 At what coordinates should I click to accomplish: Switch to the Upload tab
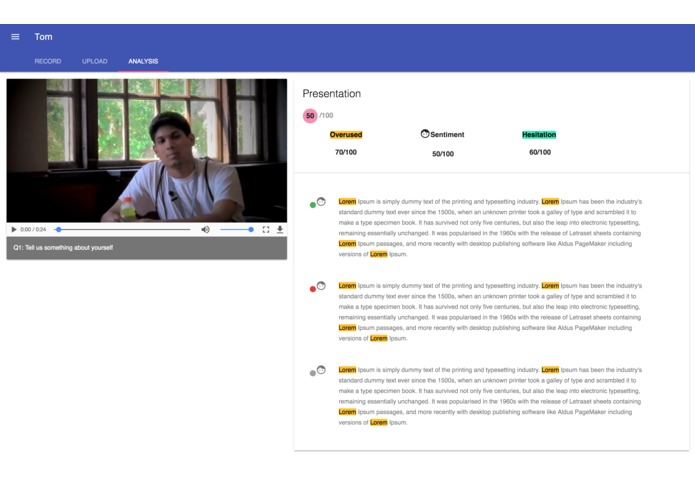pyautogui.click(x=95, y=61)
